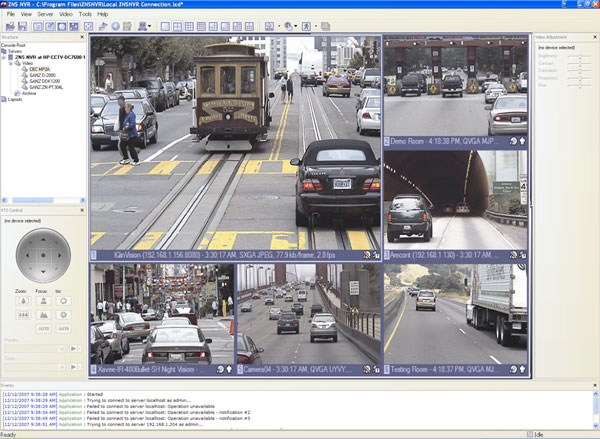The width and height of the screenshot is (600, 439).
Task: Open the Video menu
Action: point(66,14)
